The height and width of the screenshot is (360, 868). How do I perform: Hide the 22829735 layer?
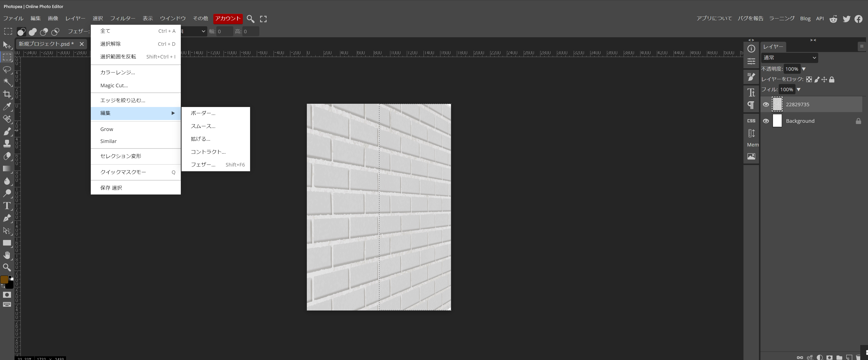(x=766, y=104)
